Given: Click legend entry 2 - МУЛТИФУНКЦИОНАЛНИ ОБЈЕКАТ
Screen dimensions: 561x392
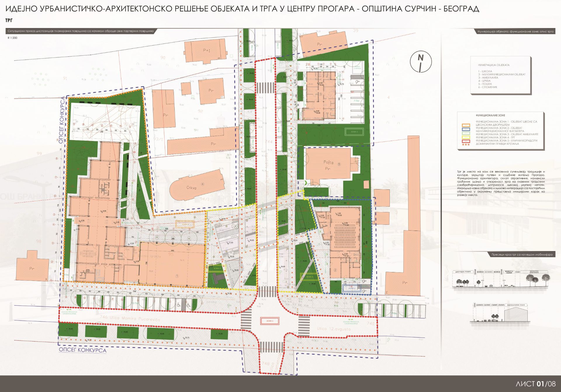Looking at the screenshot, I should pyautogui.click(x=502, y=74).
